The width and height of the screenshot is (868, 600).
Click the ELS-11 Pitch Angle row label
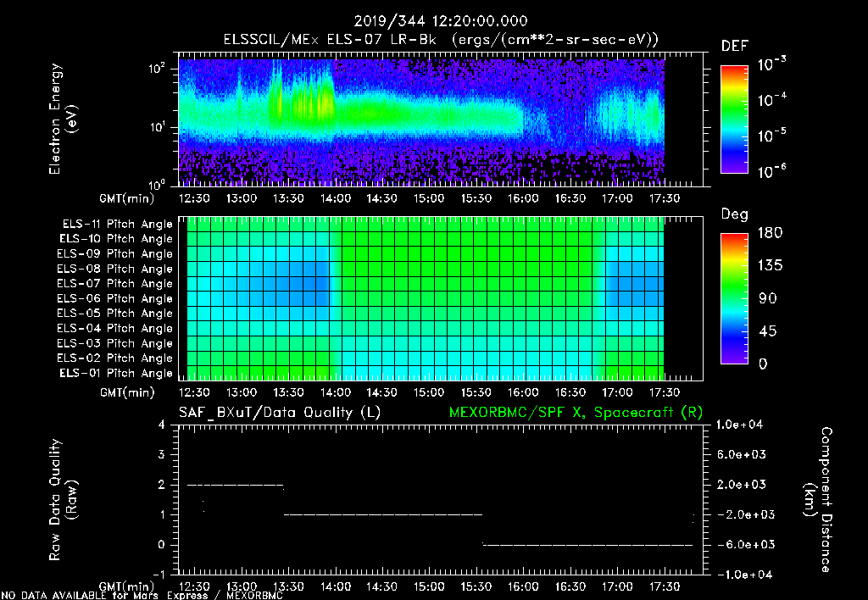117,225
